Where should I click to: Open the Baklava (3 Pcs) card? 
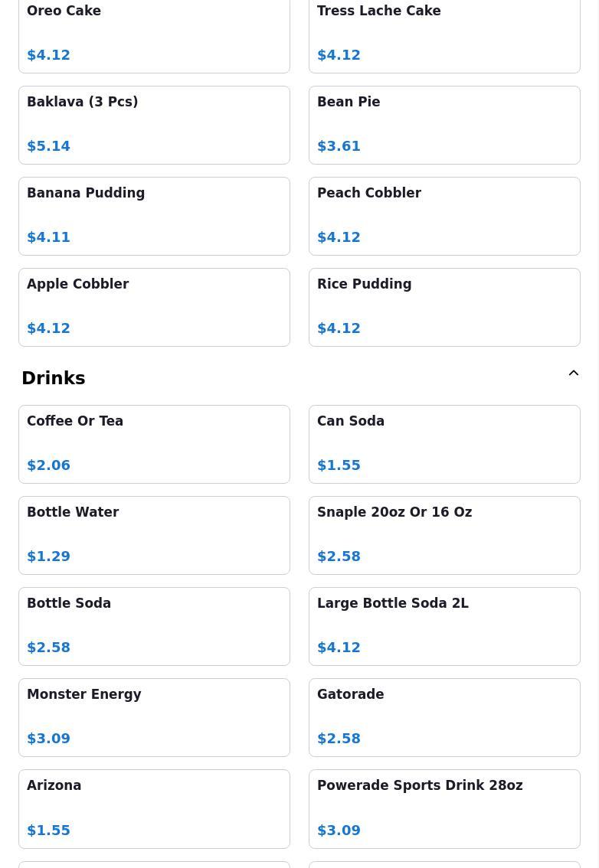point(154,125)
